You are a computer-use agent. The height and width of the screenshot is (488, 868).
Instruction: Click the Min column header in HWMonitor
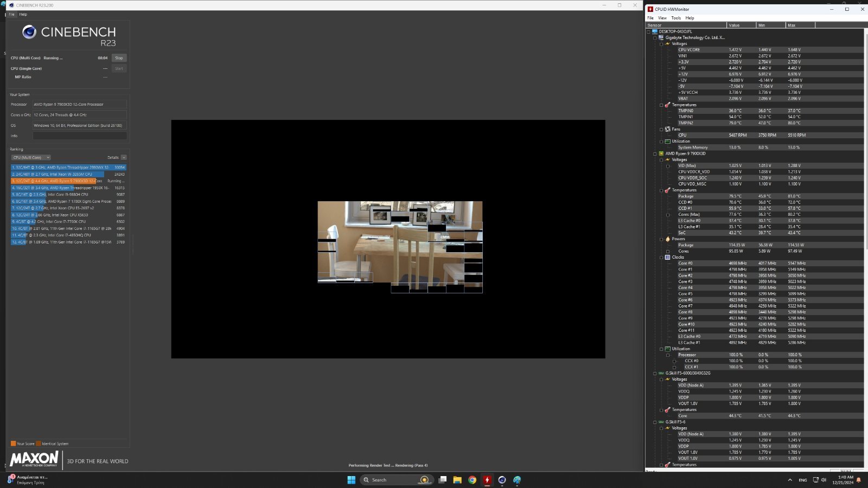pos(771,25)
